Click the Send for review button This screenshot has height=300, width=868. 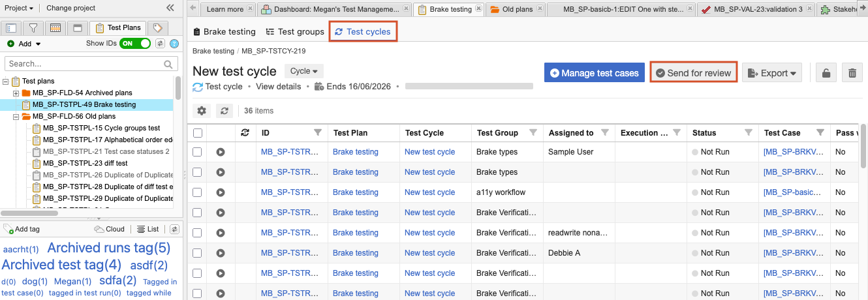(x=694, y=73)
